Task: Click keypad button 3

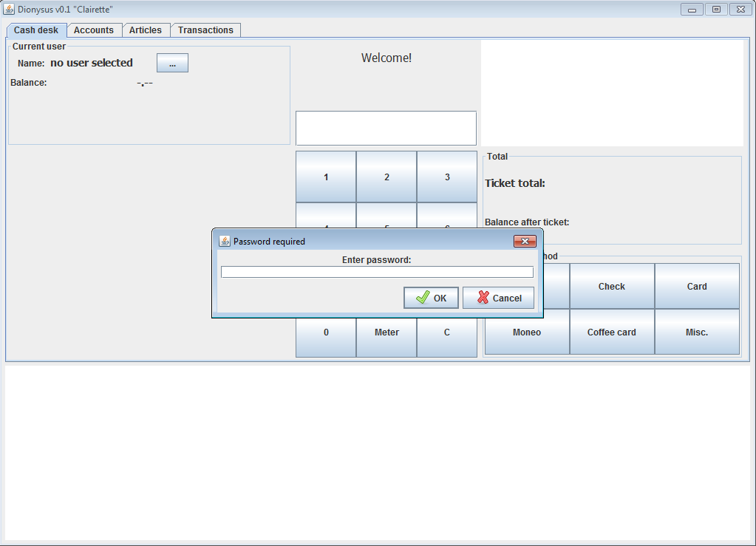Action: [x=447, y=177]
